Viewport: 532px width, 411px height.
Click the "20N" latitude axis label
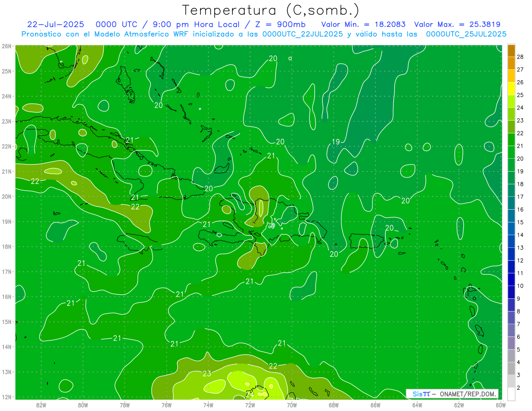tap(6, 196)
